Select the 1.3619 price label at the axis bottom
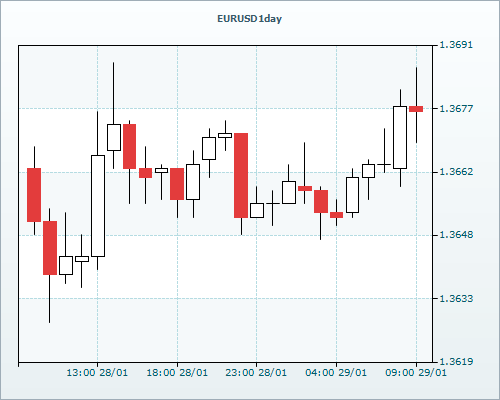The height and width of the screenshot is (400, 500). (x=456, y=362)
